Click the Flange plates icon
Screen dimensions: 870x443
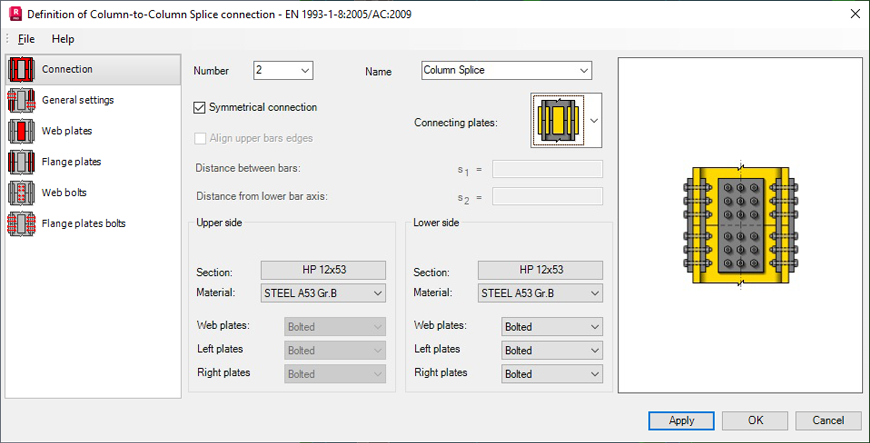22,162
